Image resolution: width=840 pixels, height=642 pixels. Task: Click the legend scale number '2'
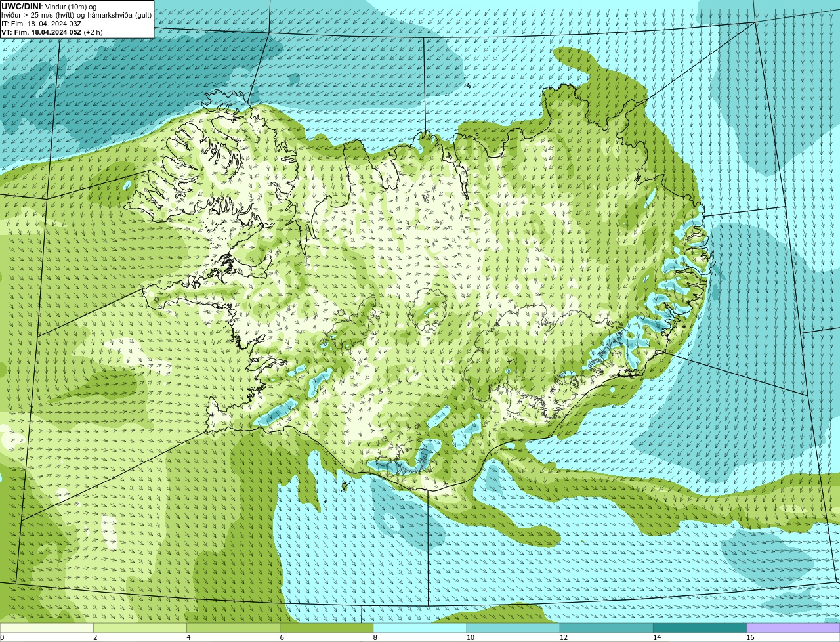click(x=95, y=637)
